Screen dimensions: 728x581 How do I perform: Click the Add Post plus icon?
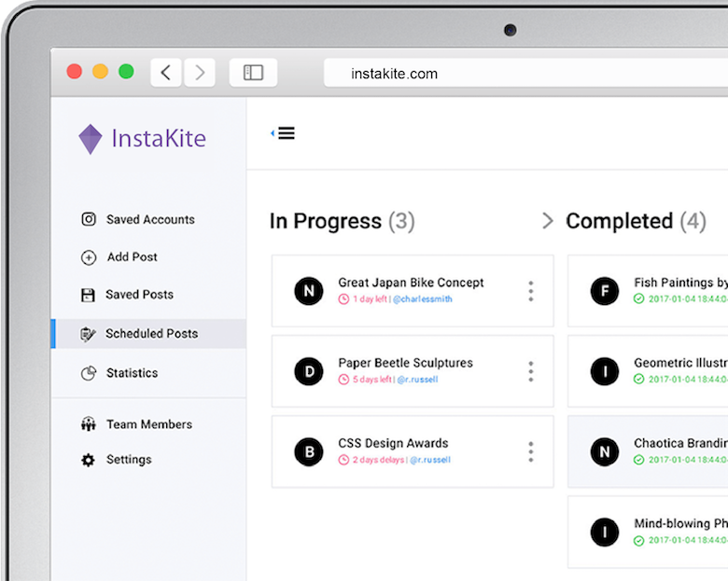tap(89, 257)
